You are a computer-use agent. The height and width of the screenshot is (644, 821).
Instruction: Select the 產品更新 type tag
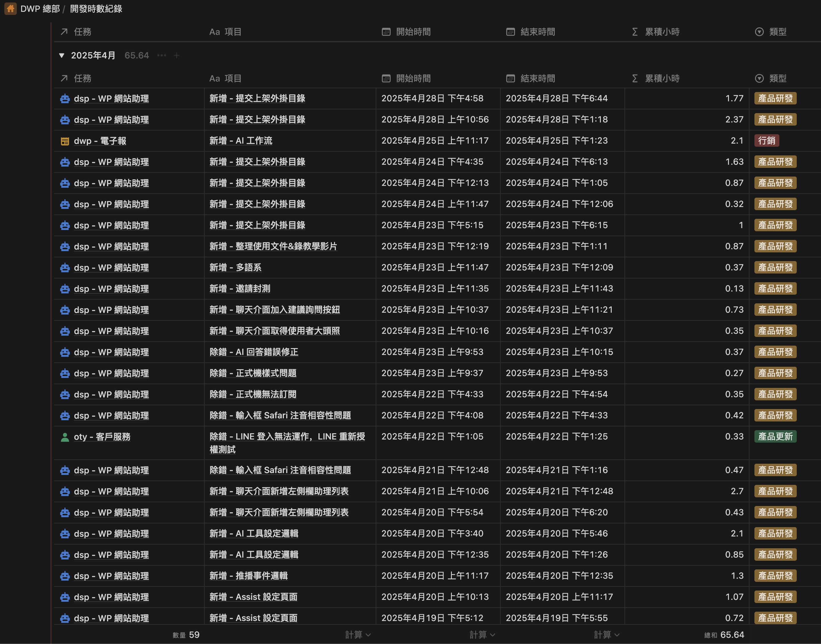pyautogui.click(x=775, y=437)
